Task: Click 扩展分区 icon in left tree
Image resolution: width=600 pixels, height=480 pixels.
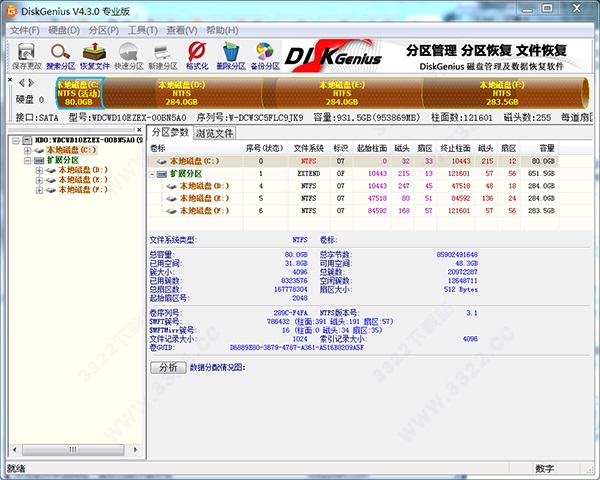Action: 39,160
